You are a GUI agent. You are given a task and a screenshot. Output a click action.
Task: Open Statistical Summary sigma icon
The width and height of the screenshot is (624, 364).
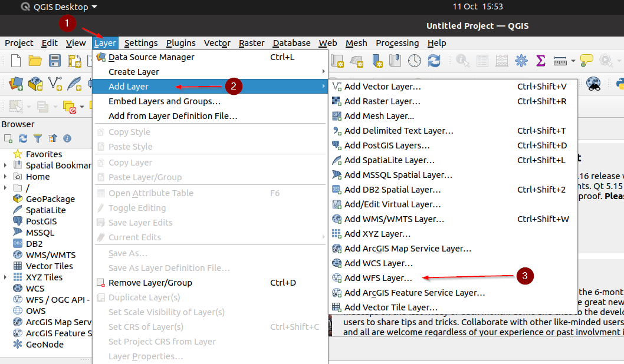[x=540, y=61]
